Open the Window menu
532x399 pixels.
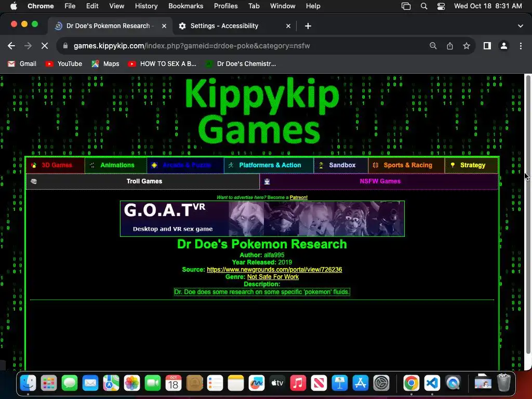(x=283, y=6)
